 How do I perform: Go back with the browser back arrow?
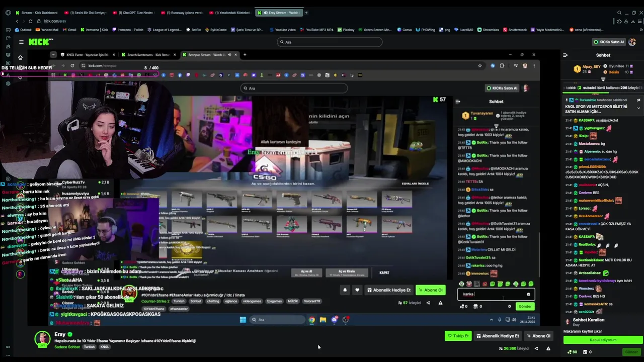[x=17, y=21]
